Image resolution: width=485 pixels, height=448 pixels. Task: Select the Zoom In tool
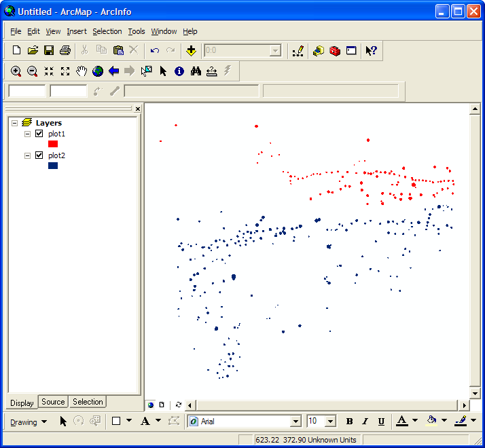16,71
